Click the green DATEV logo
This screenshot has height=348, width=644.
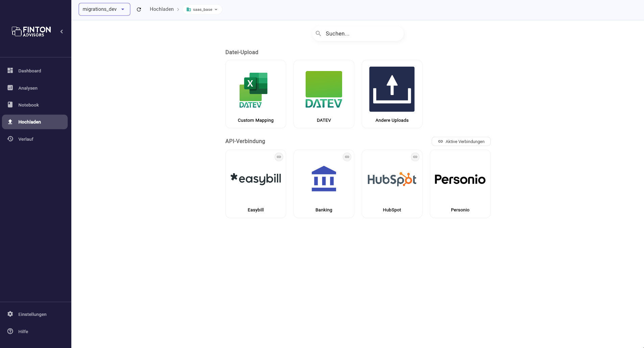click(x=324, y=89)
